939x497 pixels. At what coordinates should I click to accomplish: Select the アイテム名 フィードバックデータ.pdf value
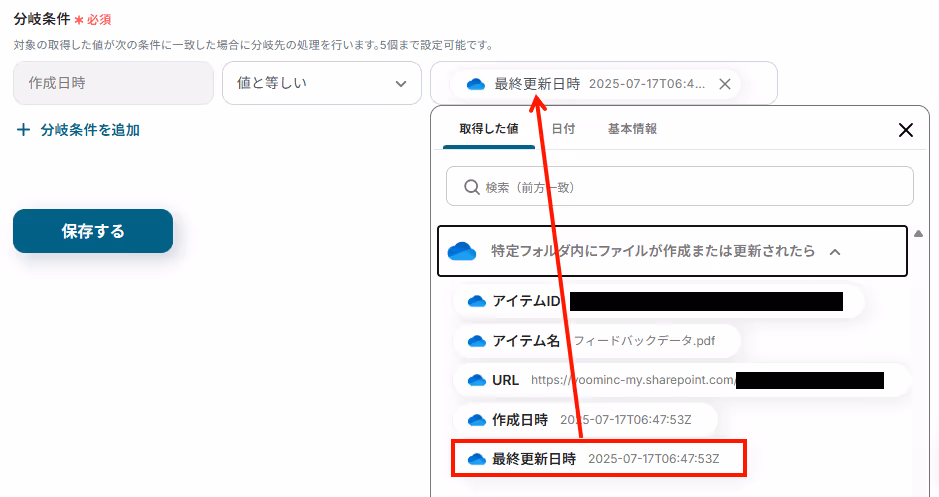597,341
